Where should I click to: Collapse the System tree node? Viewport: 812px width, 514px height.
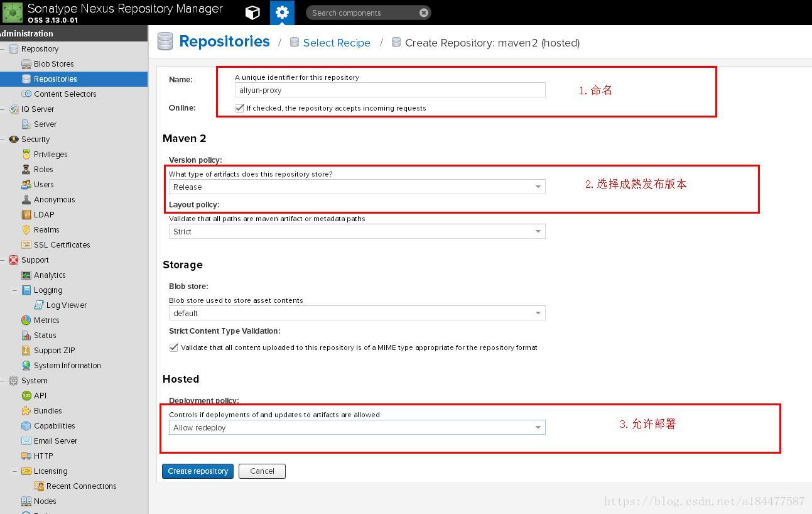tap(3, 381)
